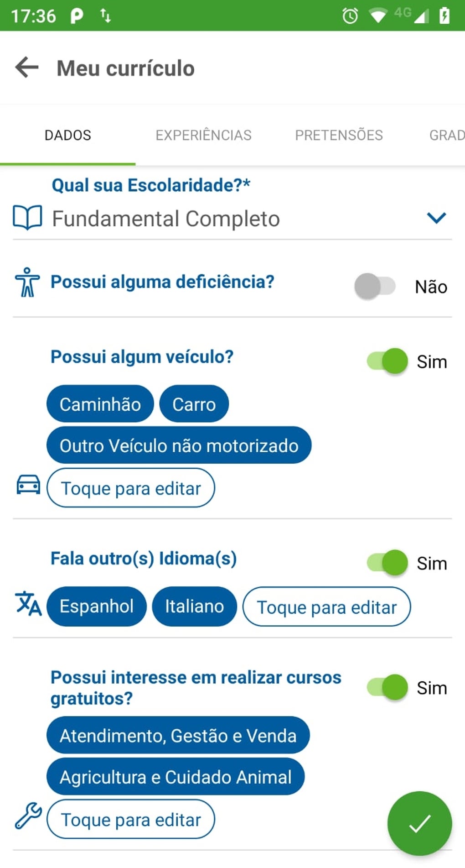Select the Caminhão vehicle chip
Screen dimensions: 465x868
pyautogui.click(x=100, y=404)
